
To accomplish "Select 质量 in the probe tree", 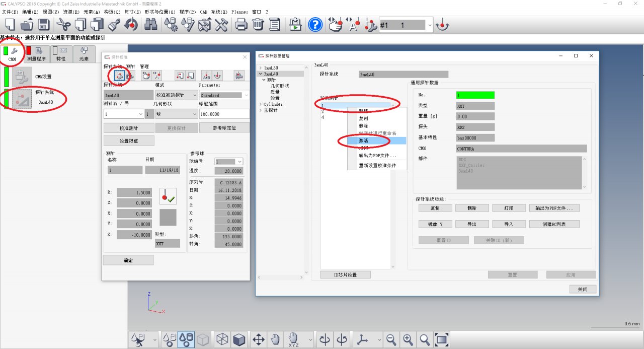I will pos(275,92).
